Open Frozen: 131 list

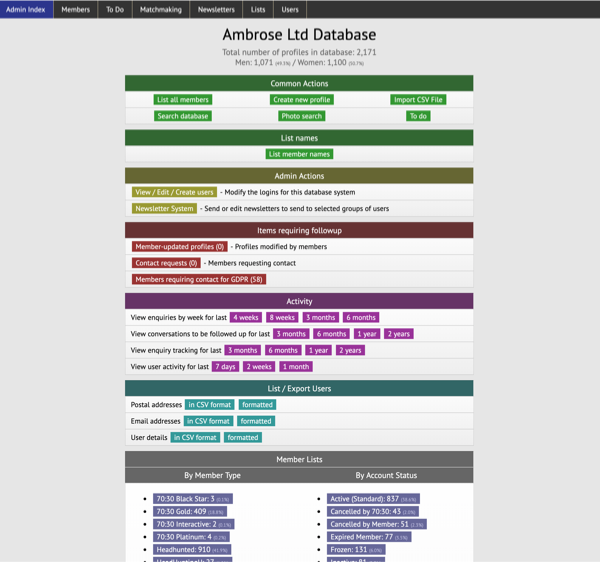[x=356, y=549]
